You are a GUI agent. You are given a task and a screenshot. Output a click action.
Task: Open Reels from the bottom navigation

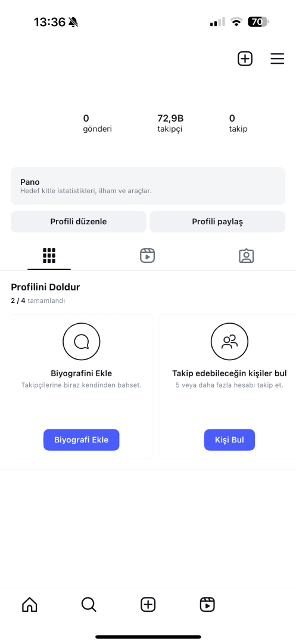coord(207,605)
